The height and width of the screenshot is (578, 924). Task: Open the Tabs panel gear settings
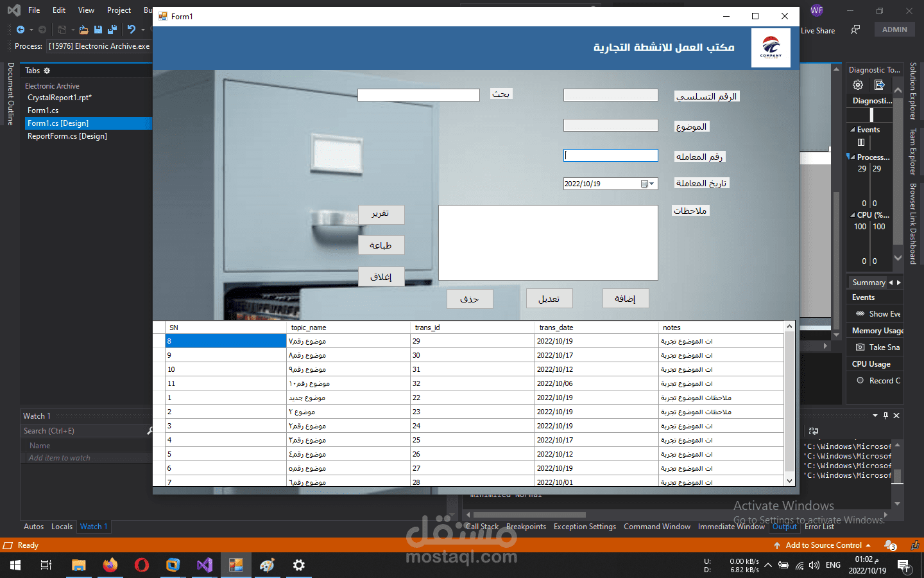(x=47, y=71)
